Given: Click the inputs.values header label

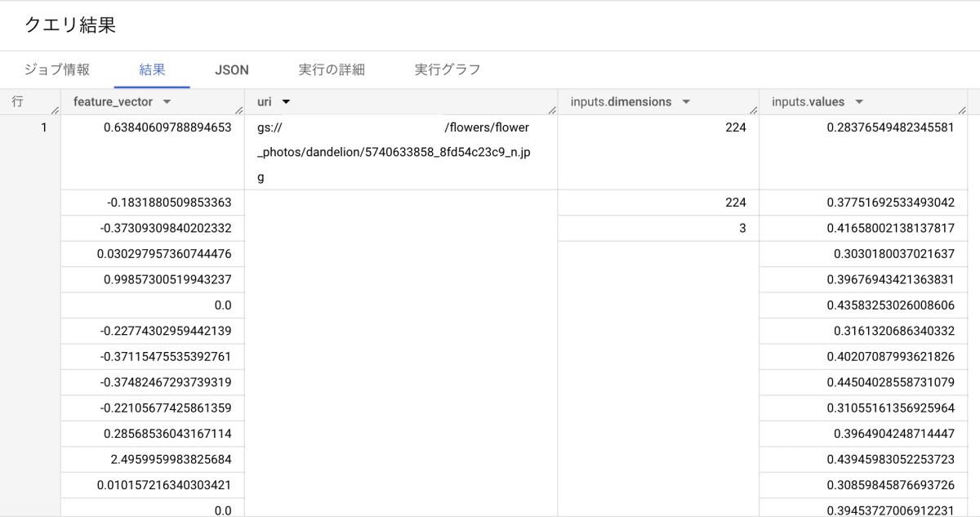Looking at the screenshot, I should pyautogui.click(x=808, y=102).
